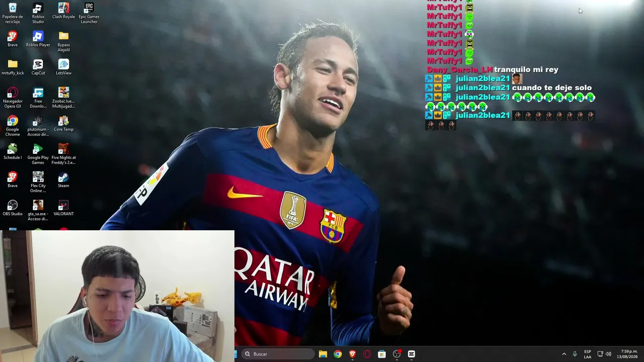Image resolution: width=644 pixels, height=362 pixels.
Task: Expand the hidden system tray icons chevron
Action: point(564,354)
